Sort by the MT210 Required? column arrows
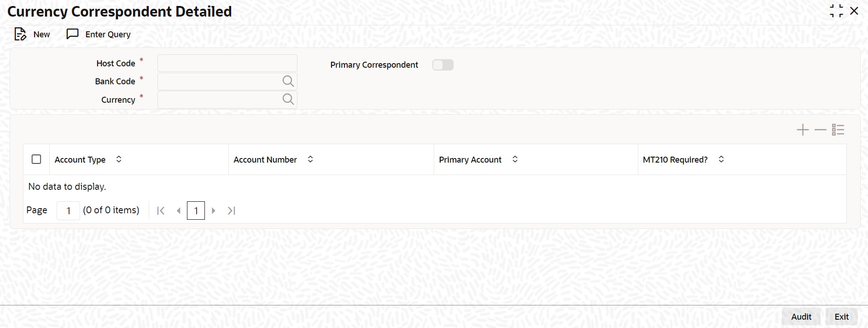 point(722,159)
